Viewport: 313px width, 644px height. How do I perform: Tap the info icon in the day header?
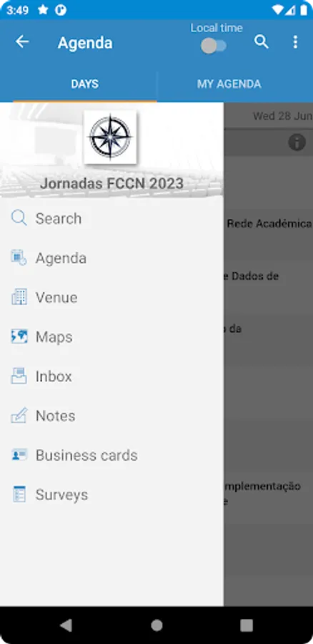[x=297, y=142]
